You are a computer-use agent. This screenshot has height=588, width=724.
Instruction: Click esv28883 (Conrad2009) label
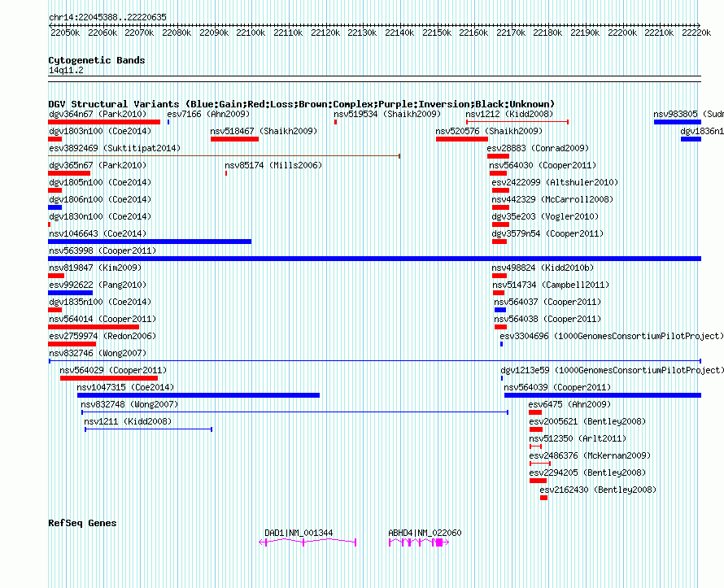[538, 148]
